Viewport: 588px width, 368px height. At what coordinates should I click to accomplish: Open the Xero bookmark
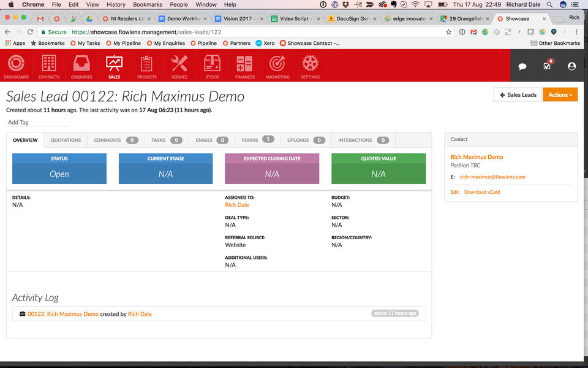(265, 43)
